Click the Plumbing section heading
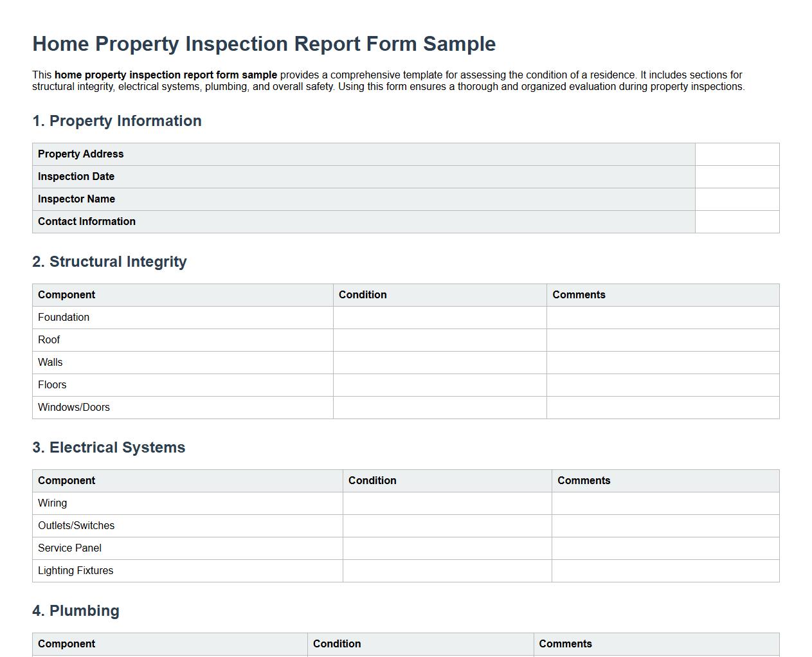This screenshot has width=812, height=657. point(76,611)
